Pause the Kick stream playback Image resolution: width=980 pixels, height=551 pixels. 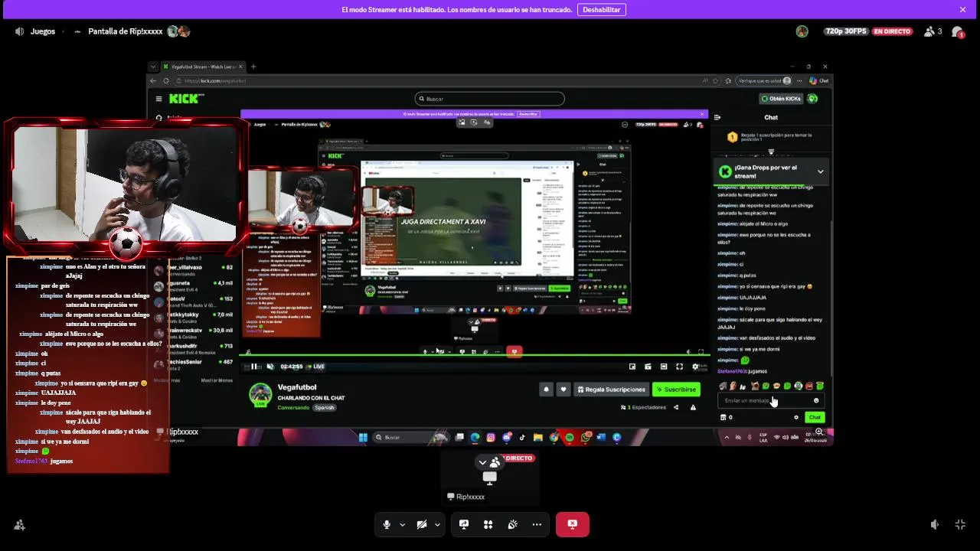[254, 367]
